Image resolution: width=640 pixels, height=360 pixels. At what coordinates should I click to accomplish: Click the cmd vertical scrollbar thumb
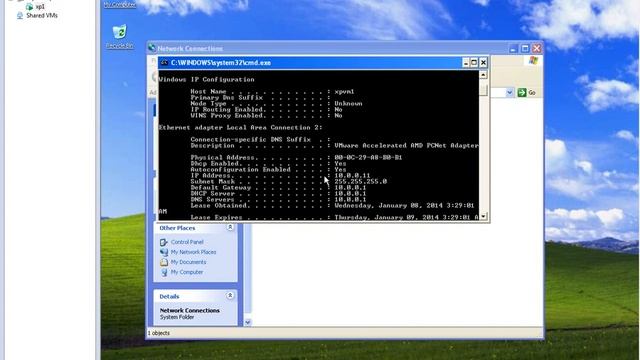pos(483,89)
